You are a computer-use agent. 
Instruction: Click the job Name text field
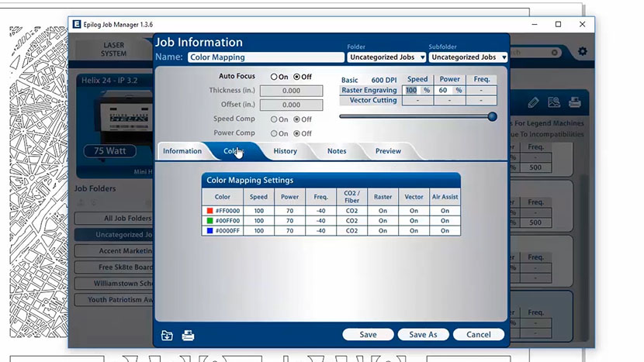coord(265,57)
